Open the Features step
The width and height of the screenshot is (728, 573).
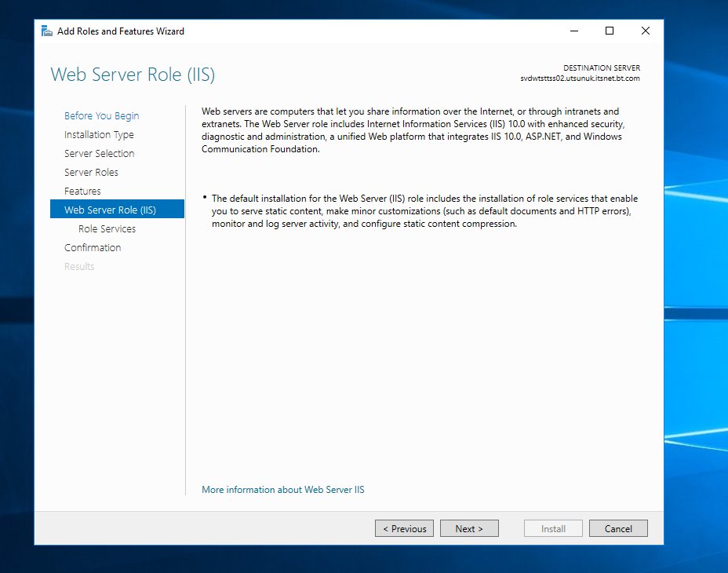click(82, 191)
